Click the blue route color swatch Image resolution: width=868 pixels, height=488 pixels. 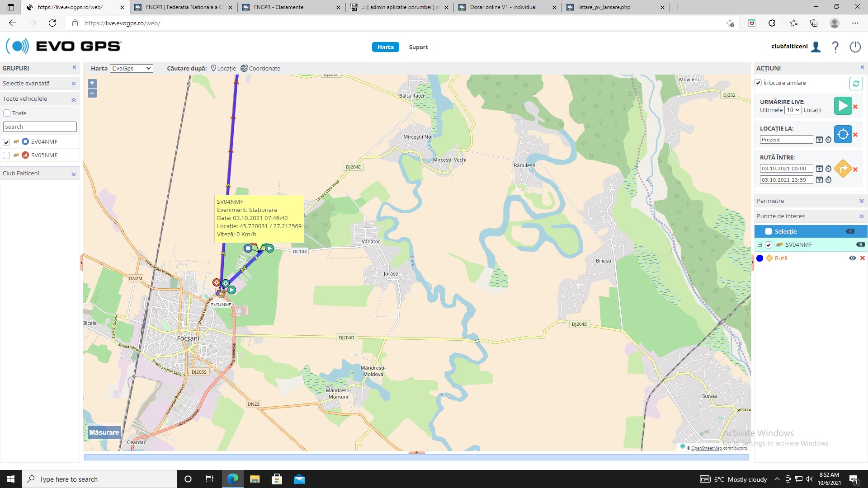(x=759, y=258)
